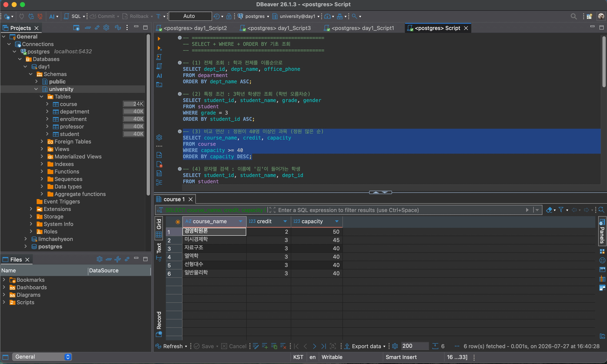Click Create project plus icon in Projects panel
Image resolution: width=607 pixels, height=364 pixels.
pyautogui.click(x=76, y=28)
